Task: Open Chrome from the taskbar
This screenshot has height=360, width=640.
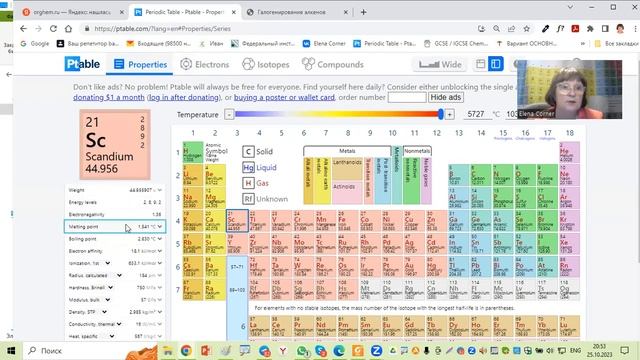Action: point(186,351)
